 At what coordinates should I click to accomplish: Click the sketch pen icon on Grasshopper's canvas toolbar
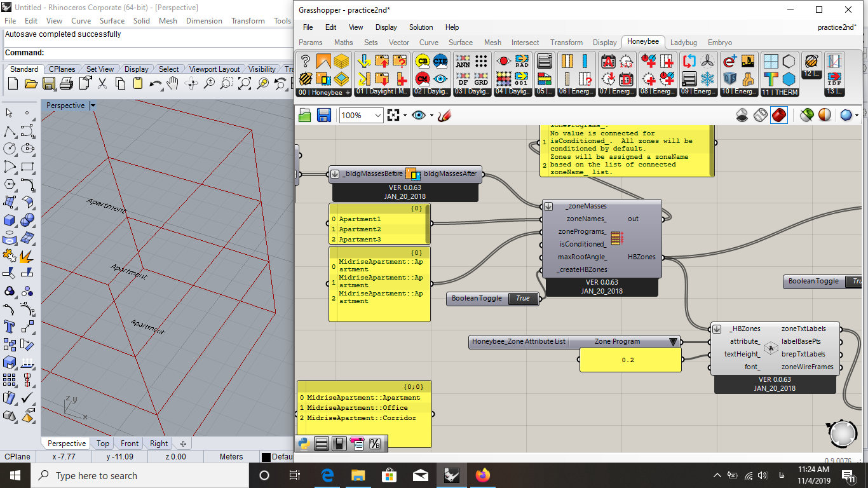coord(444,115)
